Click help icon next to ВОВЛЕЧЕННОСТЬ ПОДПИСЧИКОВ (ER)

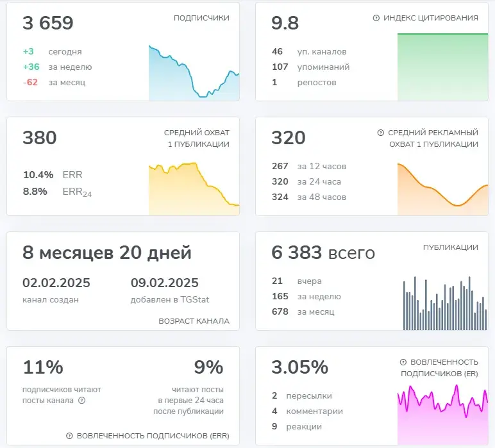click(403, 362)
